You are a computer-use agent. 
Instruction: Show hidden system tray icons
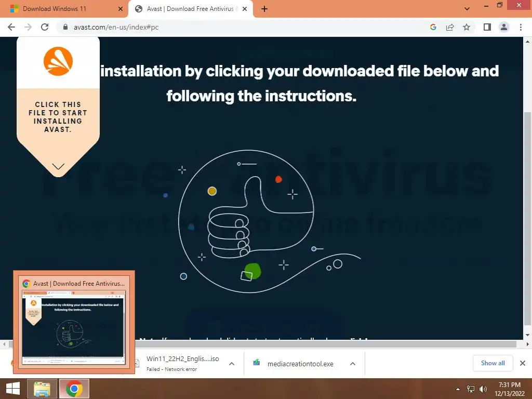coord(458,389)
